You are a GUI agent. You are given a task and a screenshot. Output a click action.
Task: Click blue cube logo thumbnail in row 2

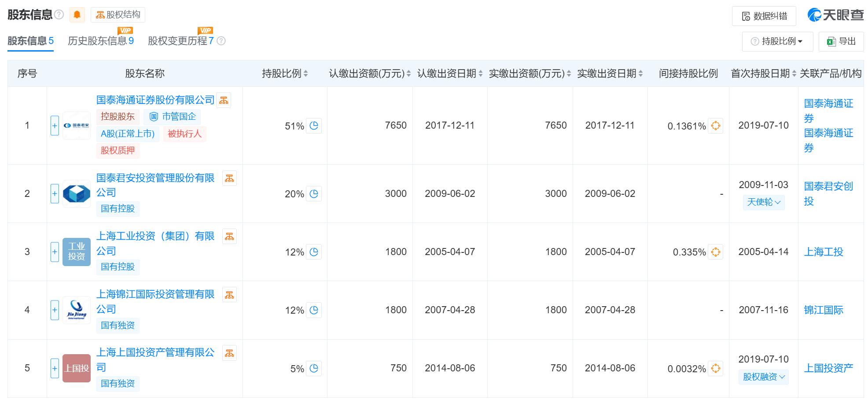77,193
